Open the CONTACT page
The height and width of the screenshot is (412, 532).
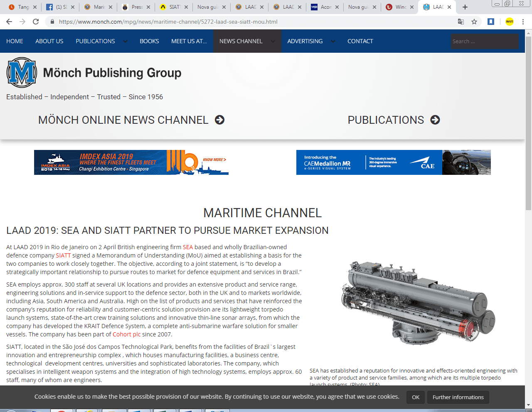(360, 41)
